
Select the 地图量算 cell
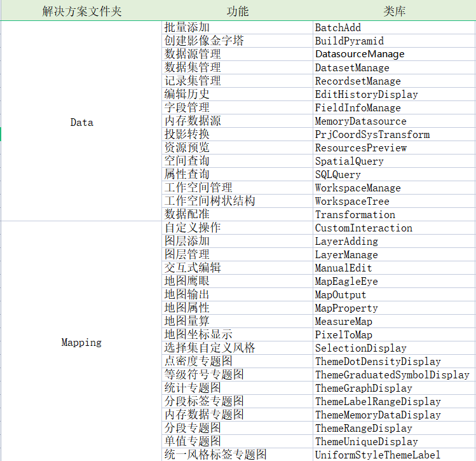(x=238, y=322)
